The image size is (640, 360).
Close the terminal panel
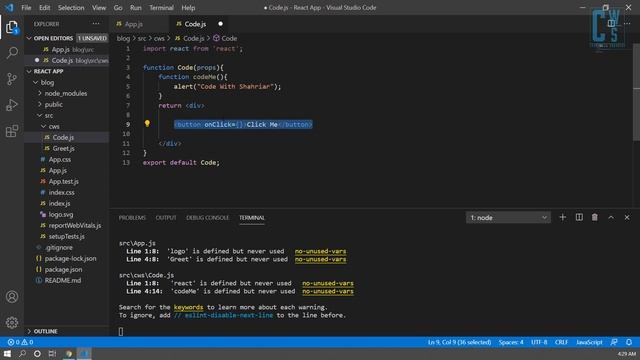pos(627,218)
